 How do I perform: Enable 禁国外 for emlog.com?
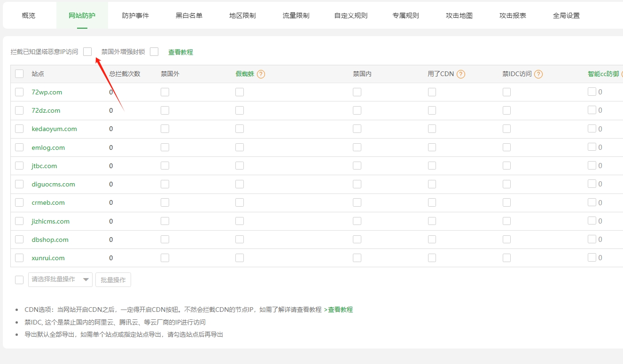click(165, 147)
